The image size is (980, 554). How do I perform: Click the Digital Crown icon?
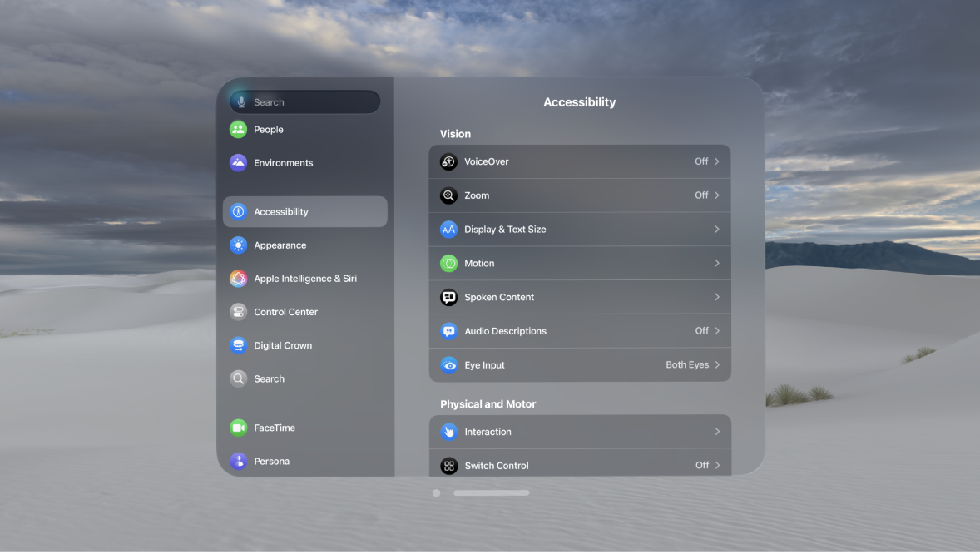pyautogui.click(x=238, y=345)
